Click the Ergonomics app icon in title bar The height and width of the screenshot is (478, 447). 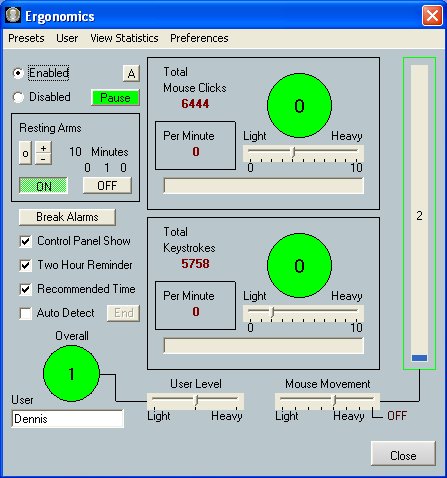[13, 15]
